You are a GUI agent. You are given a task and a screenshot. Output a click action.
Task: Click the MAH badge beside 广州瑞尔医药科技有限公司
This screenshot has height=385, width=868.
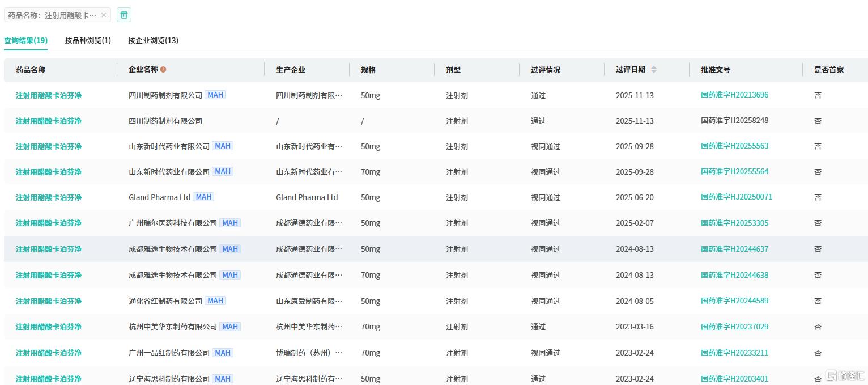230,223
